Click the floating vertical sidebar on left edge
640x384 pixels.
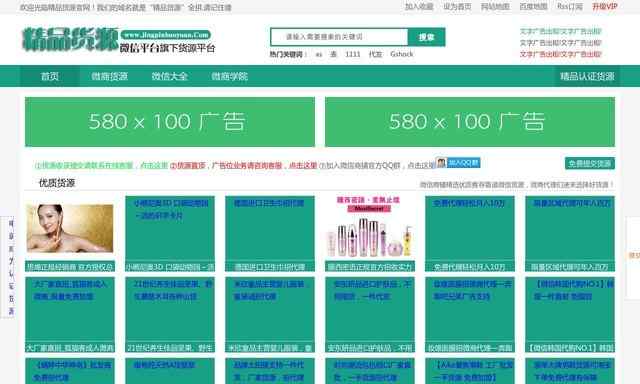[x=8, y=267]
